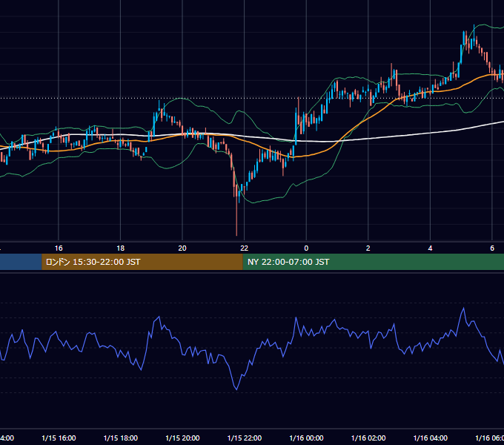Click hour label 18 under price chart
The image size is (504, 445).
click(x=121, y=248)
